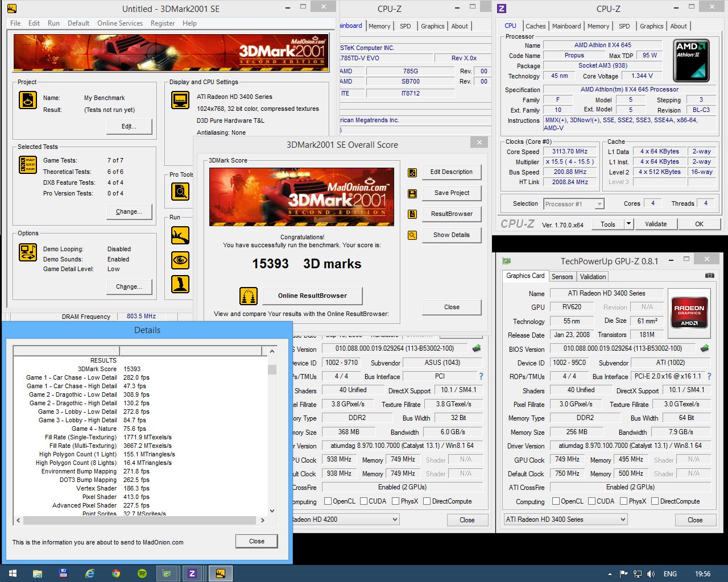Open the Windows Start button
This screenshot has width=728, height=582.
[x=13, y=573]
